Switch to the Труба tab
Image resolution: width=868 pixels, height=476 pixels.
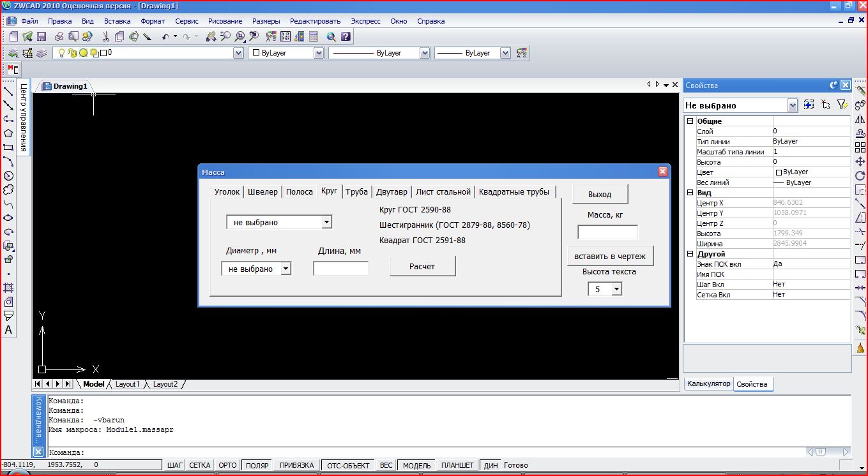[356, 191]
